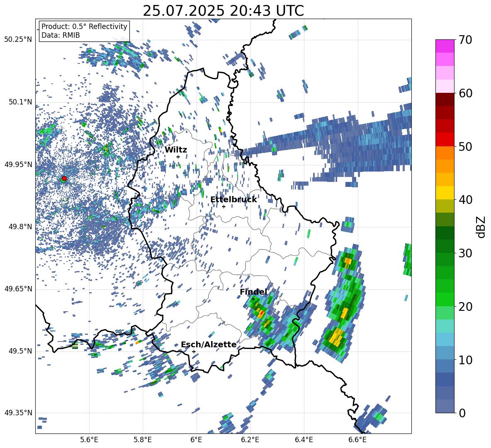Image resolution: width=491 pixels, height=448 pixels.
Task: Click the Findel station label
Action: [x=253, y=292]
